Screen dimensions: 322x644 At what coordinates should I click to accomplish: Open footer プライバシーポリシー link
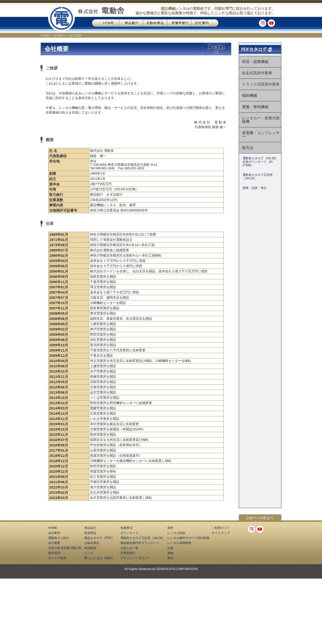[x=135, y=558]
